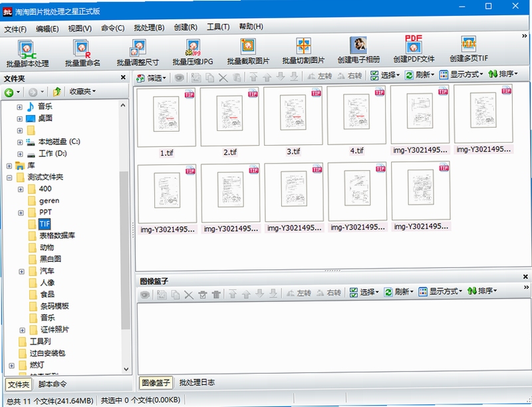
Task: Click the delete X icon in file toolbar
Action: point(223,78)
